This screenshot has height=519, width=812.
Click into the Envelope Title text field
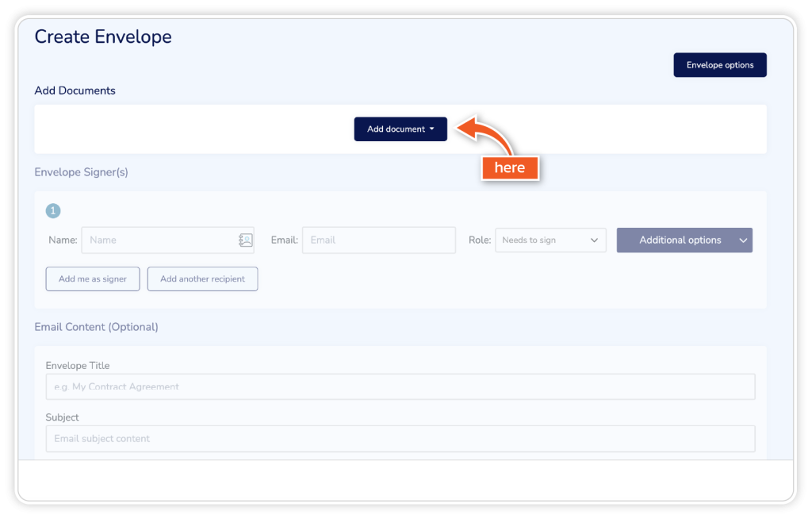400,387
